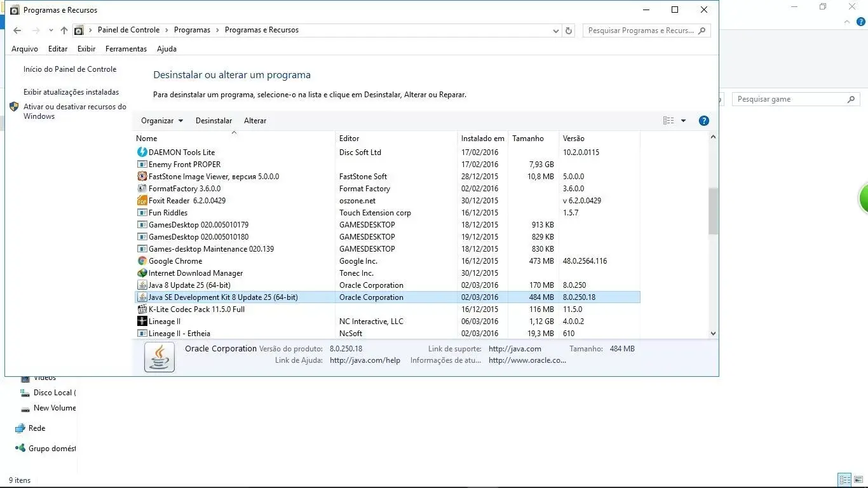
Task: Sort by Instalado em column header
Action: coord(483,139)
